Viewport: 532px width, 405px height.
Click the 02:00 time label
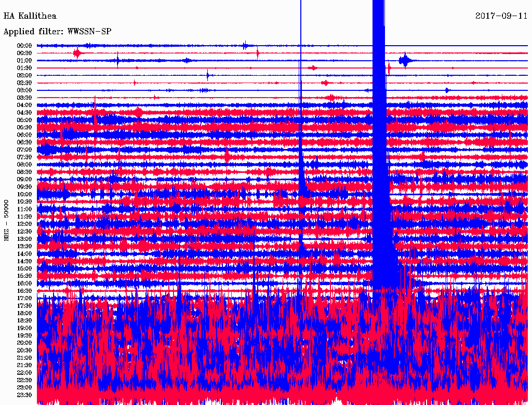24,75
